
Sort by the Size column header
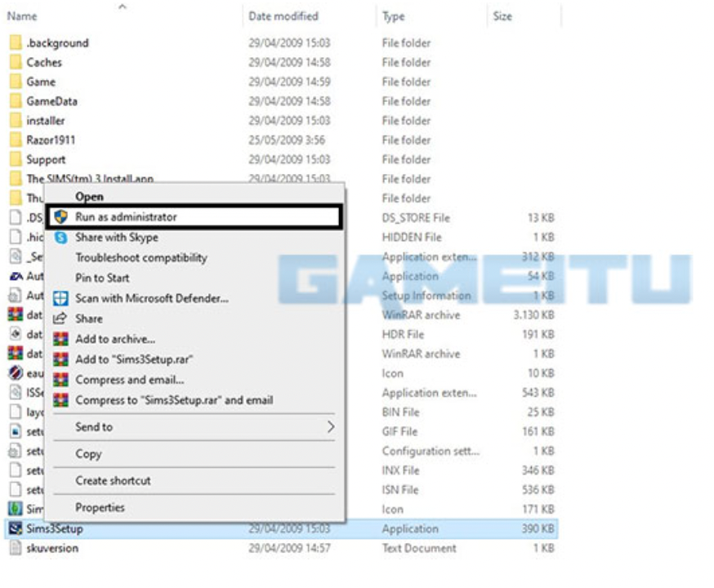pyautogui.click(x=502, y=16)
